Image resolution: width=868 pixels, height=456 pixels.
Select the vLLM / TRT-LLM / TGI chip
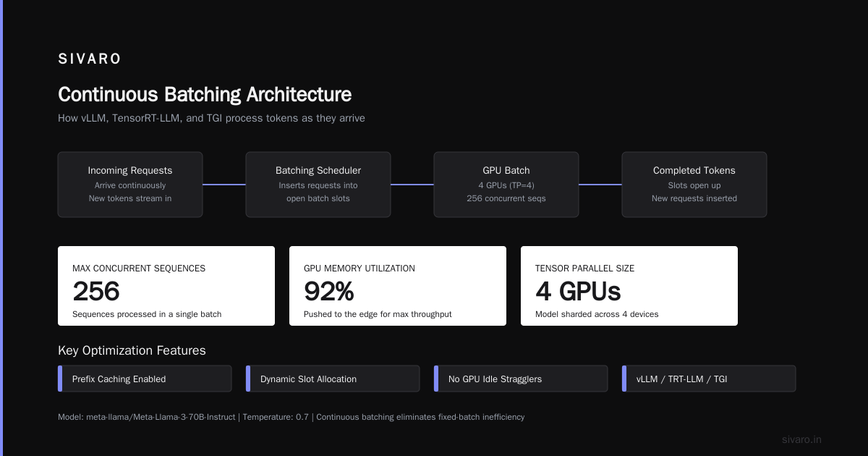pos(709,379)
